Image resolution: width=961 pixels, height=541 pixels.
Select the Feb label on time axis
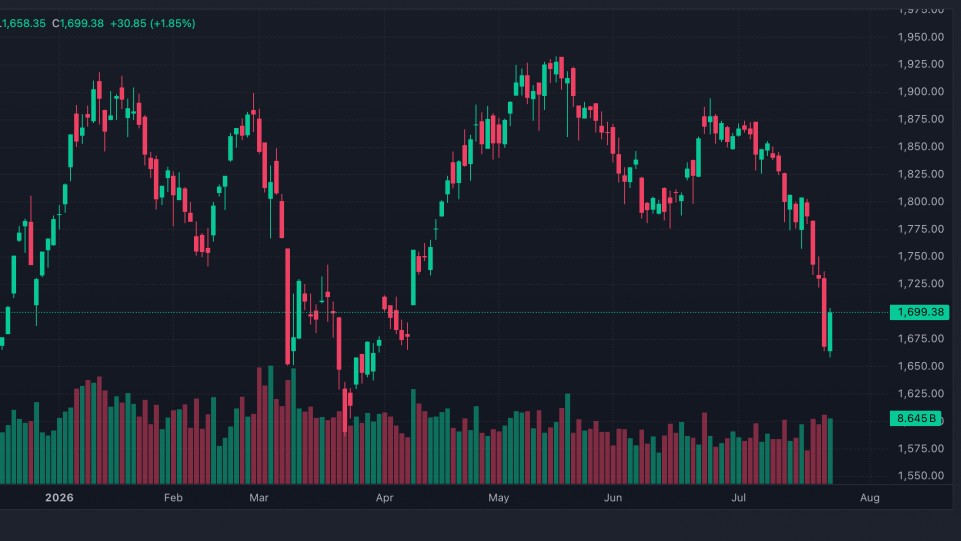tap(173, 497)
